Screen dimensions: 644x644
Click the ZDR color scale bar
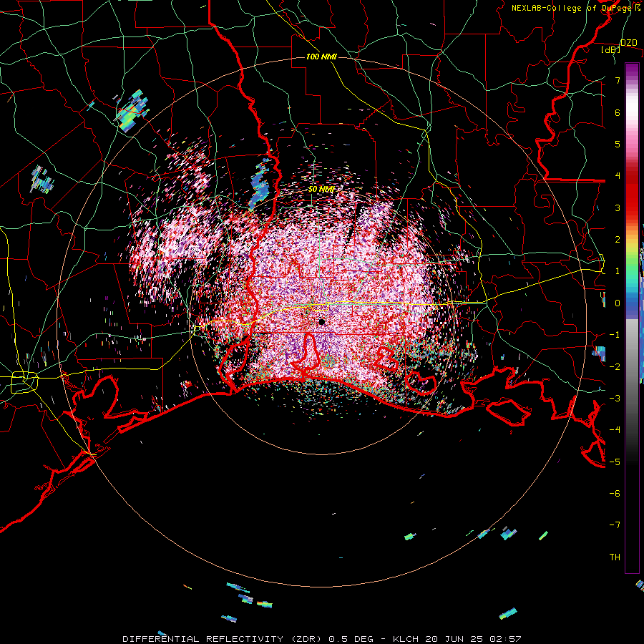632,318
